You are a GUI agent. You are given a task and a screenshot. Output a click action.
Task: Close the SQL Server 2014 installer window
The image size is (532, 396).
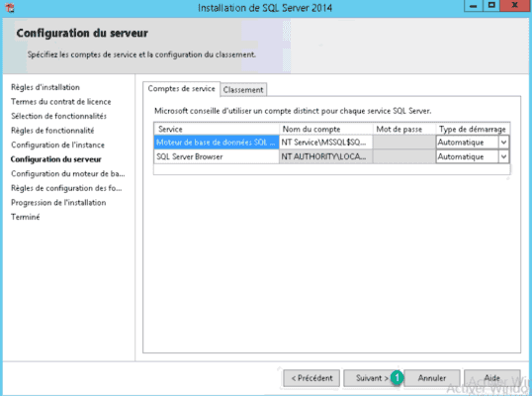coord(515,6)
